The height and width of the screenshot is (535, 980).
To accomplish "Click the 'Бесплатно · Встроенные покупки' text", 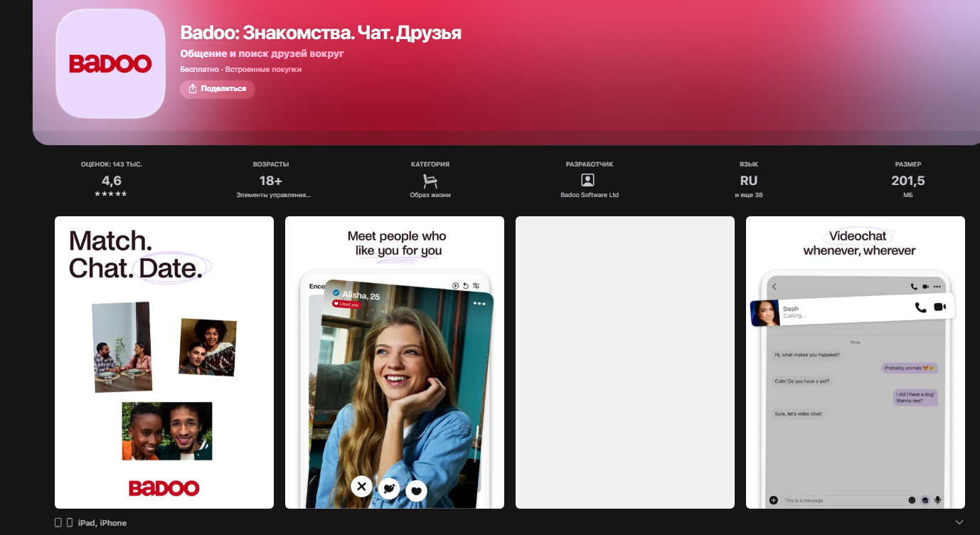I will click(x=241, y=69).
